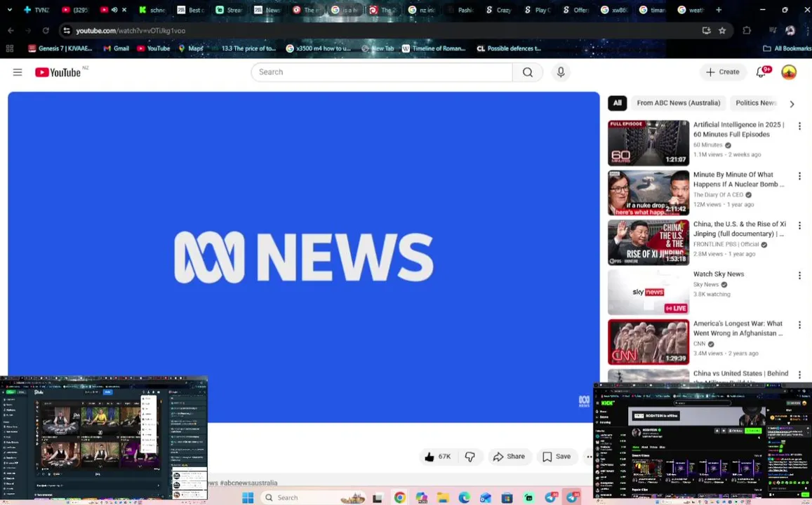Open Microsoft Edge from the taskbar
This screenshot has height=505, width=812.
pos(464,498)
